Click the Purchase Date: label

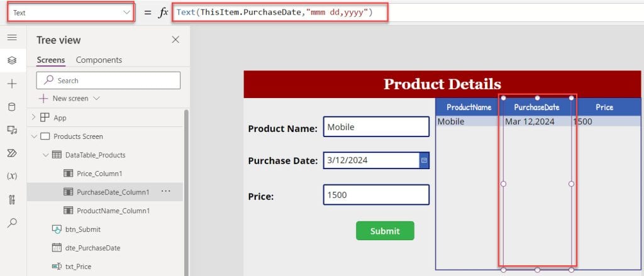click(283, 160)
